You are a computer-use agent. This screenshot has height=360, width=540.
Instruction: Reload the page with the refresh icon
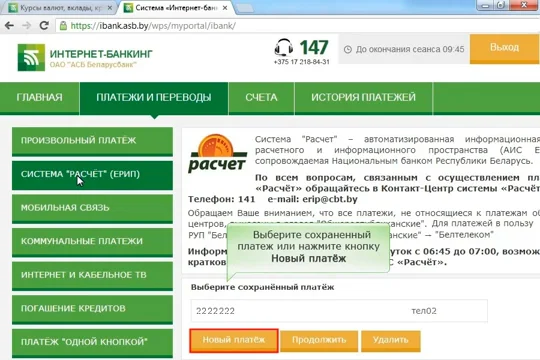44,25
